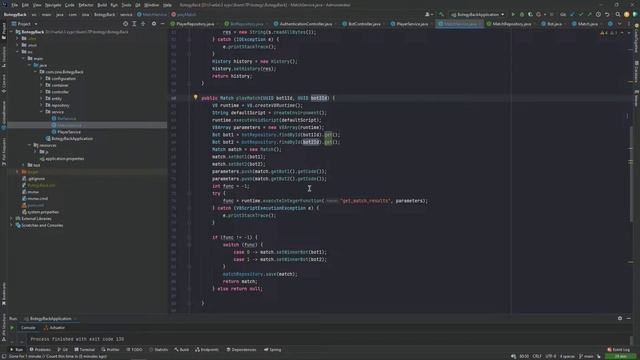Open the Dependencies tool window
The image size is (640, 360).
pos(241,350)
